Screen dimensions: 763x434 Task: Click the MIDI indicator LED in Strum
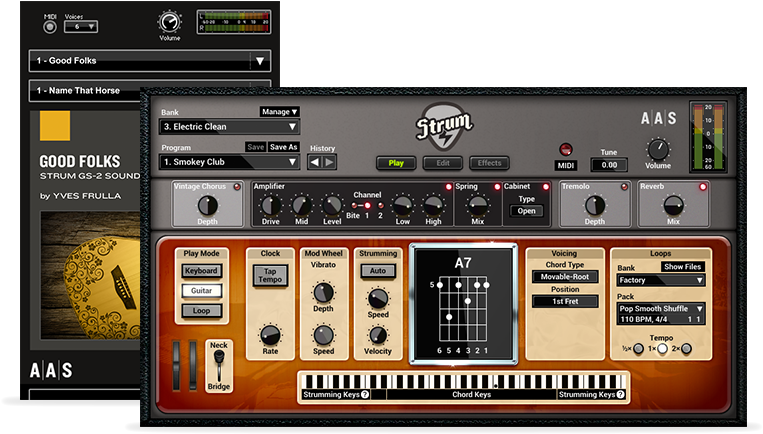click(x=565, y=149)
